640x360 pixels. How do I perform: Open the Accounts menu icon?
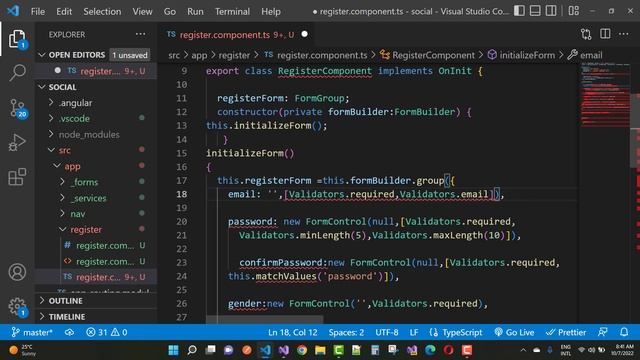tap(17, 272)
